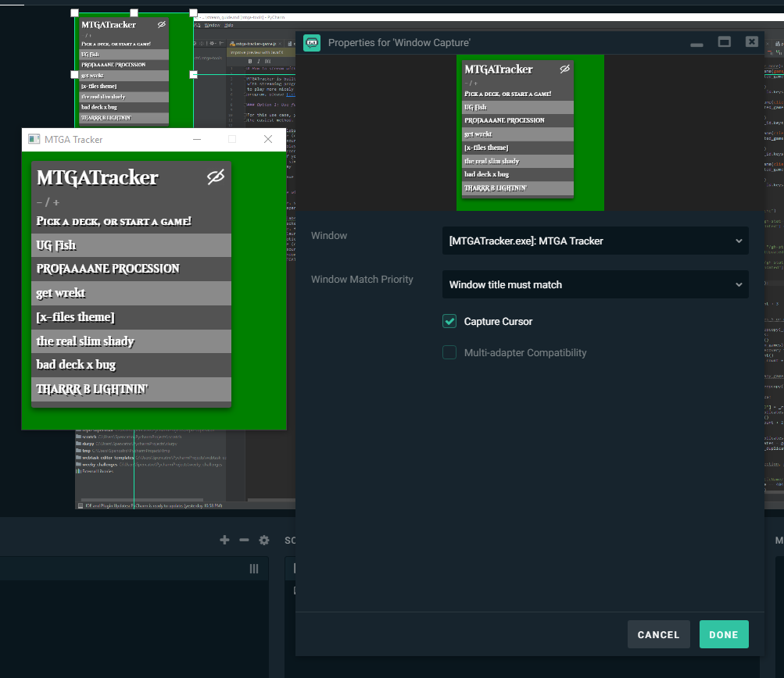Click scratch folder in PyCharm project tree
This screenshot has height=678, width=784.
tap(89, 437)
